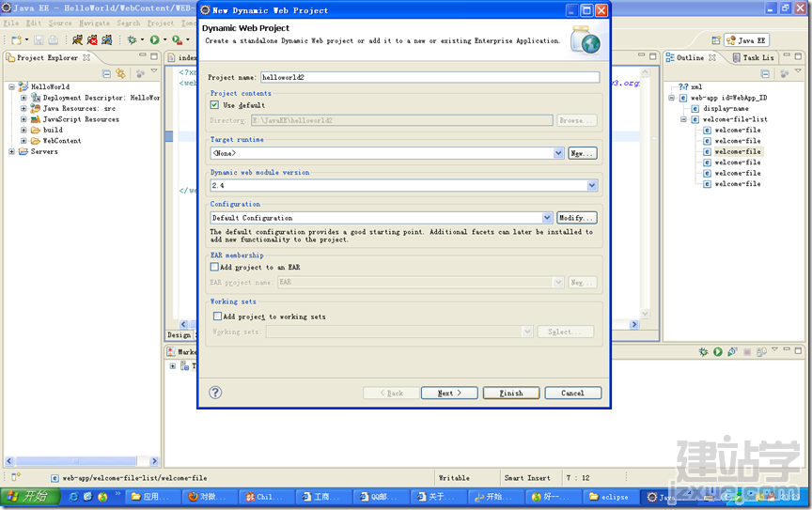
Task: Open the Windows Start button
Action: (x=30, y=497)
